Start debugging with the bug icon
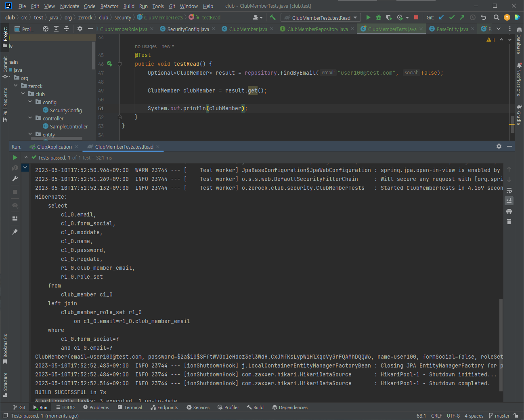Screen dimensions: 524x420 [379, 17]
